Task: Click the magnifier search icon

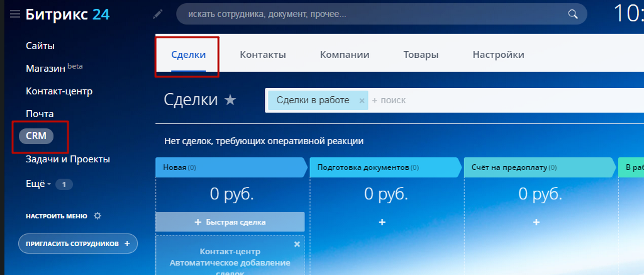Action: coord(572,14)
